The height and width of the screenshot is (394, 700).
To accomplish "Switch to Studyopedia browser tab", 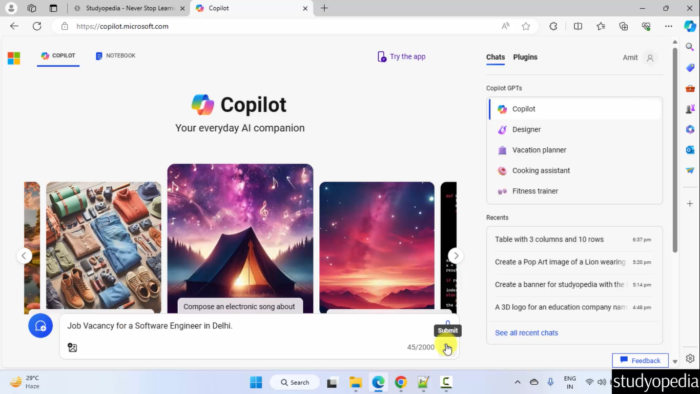I will coord(129,8).
